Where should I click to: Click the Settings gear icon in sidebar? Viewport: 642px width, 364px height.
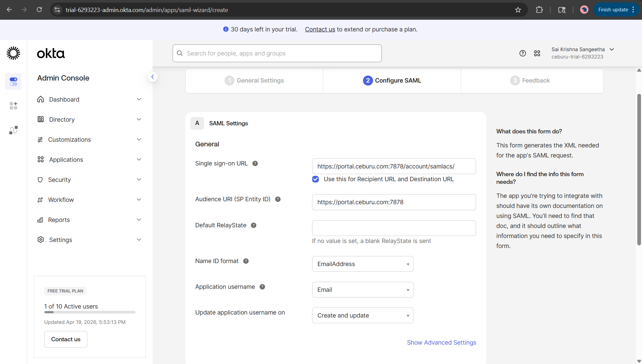[40, 240]
